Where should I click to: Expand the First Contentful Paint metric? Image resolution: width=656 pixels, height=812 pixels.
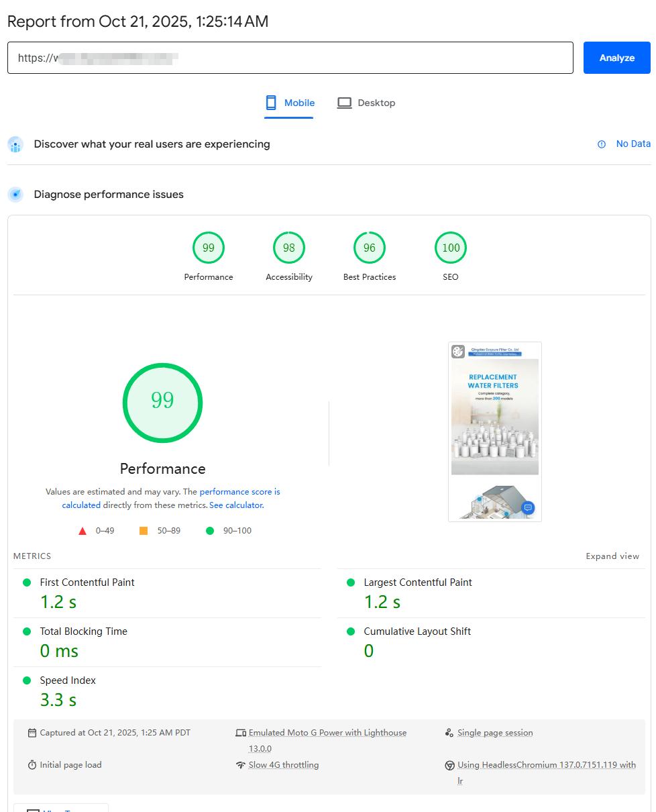pyautogui.click(x=87, y=582)
